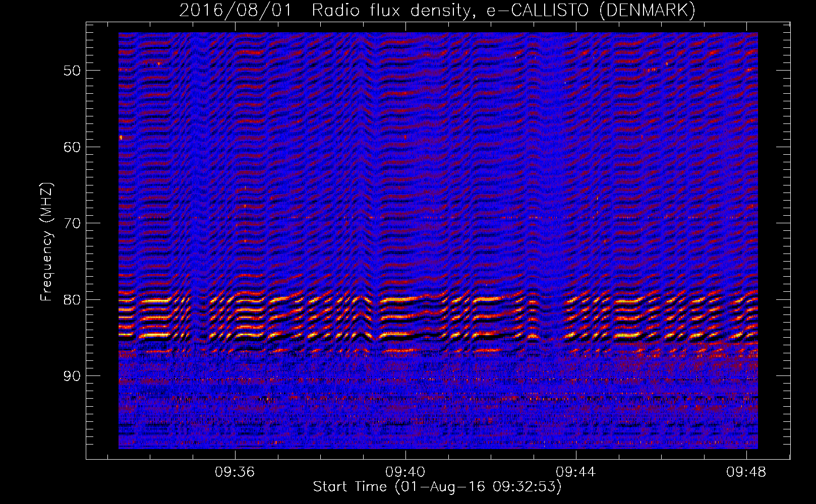816x504 pixels.
Task: Click the 09:44 time tick label
Action: coord(575,472)
